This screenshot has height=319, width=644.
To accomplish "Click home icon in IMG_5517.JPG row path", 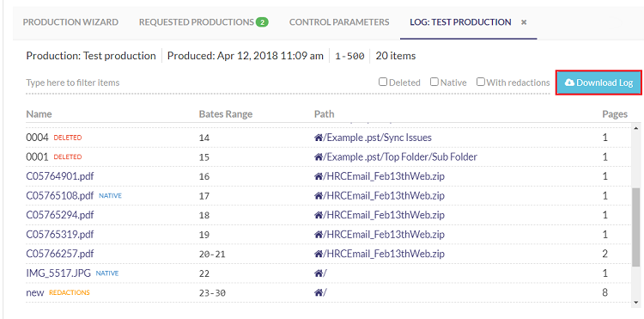I will point(319,273).
